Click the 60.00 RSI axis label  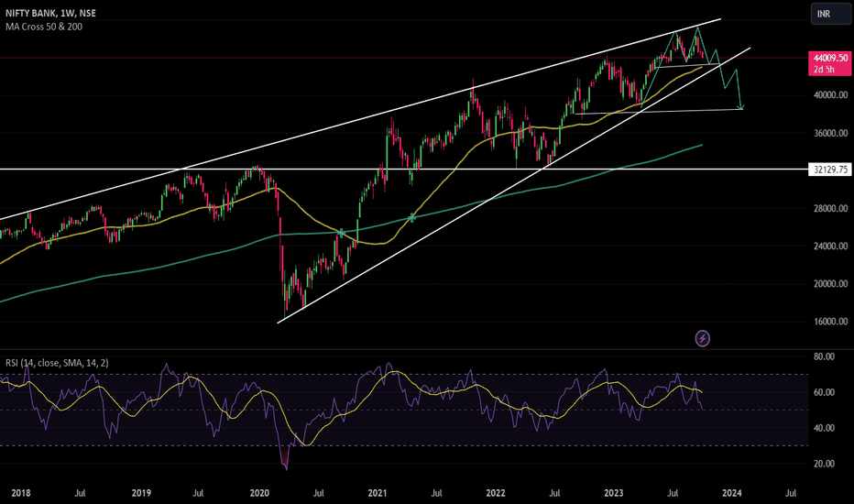point(824,392)
